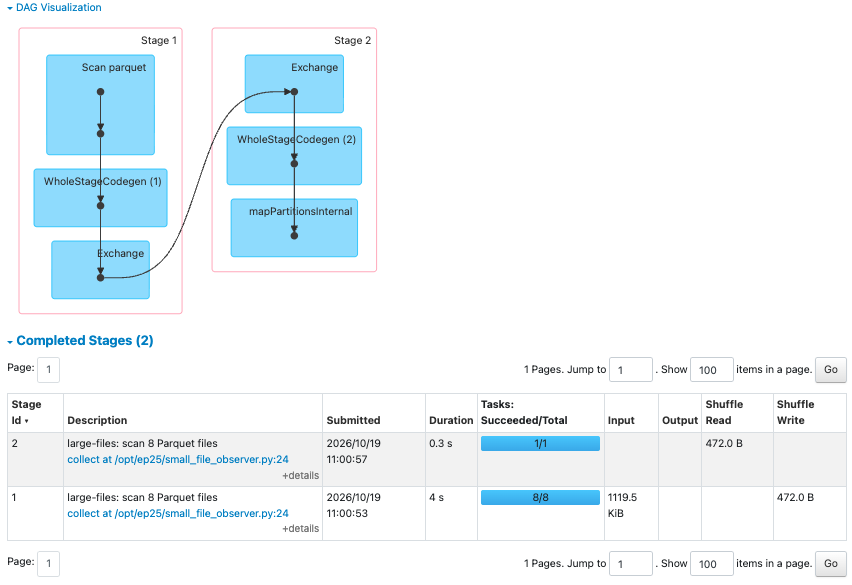Expand +details for stage 2

[x=300, y=476]
